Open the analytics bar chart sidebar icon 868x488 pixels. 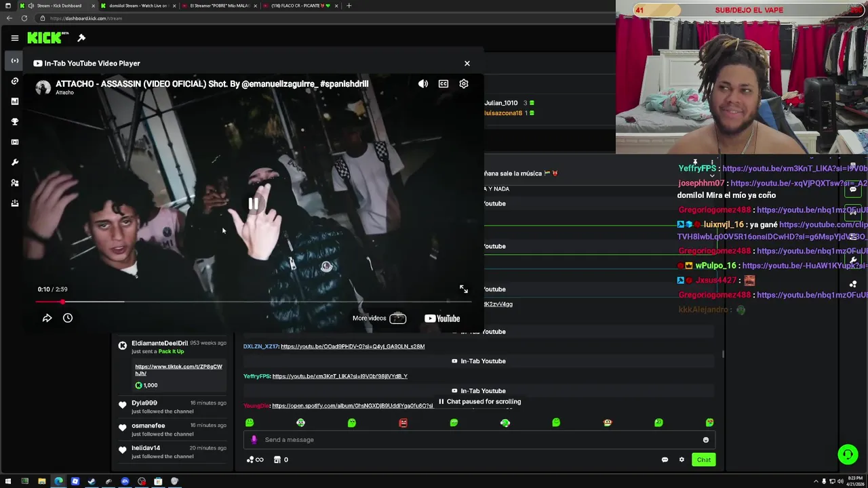(x=14, y=102)
